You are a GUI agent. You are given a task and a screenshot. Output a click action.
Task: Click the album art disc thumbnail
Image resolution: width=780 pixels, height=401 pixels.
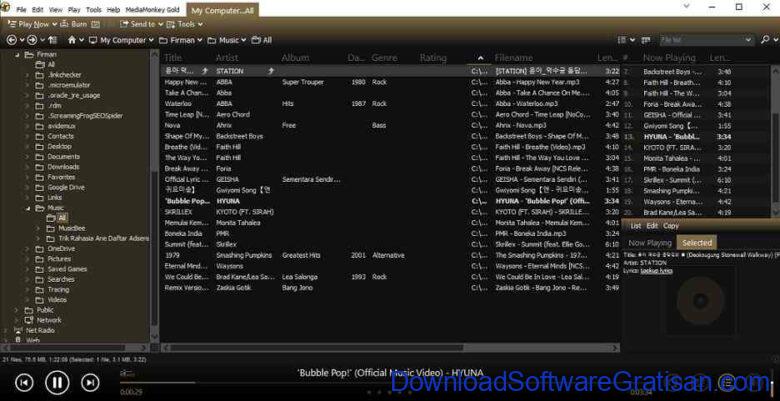click(x=700, y=300)
